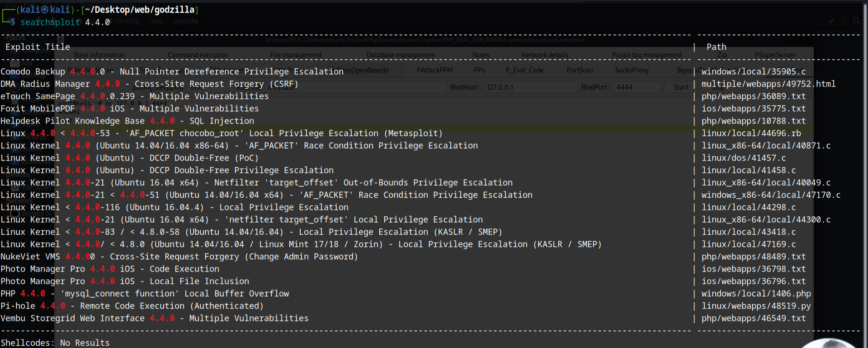Open the SocksProxy plugin tab
868x348 pixels.
point(632,70)
